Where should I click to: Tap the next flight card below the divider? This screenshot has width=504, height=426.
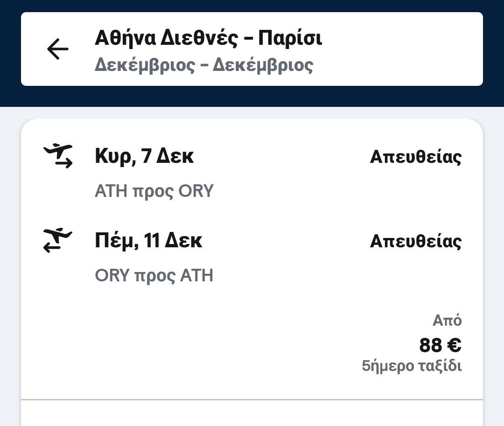[x=252, y=414]
